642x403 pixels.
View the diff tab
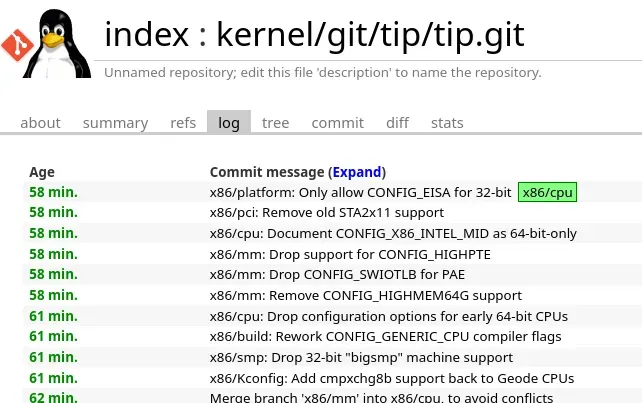[398, 123]
